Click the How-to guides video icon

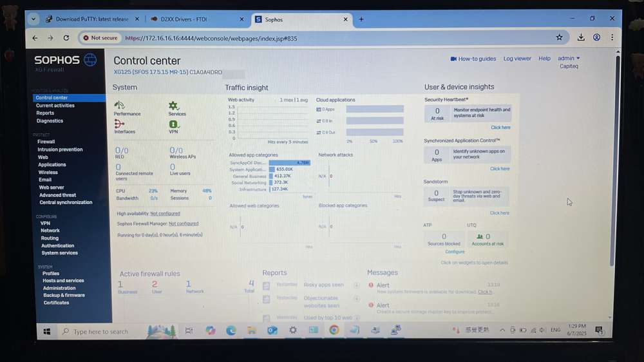point(453,59)
